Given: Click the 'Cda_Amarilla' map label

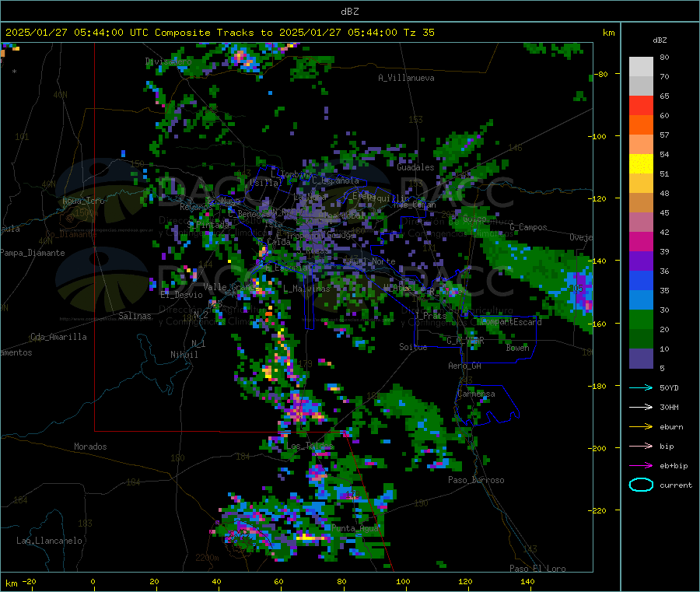Looking at the screenshot, I should click(x=58, y=337).
